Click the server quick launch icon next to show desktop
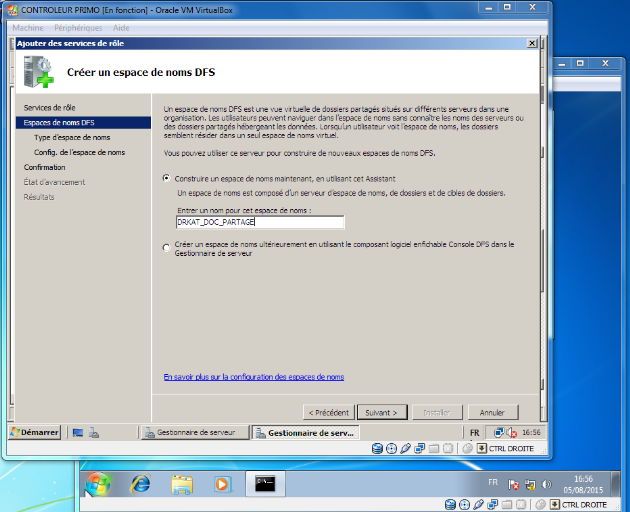The height and width of the screenshot is (512, 630). point(94,433)
